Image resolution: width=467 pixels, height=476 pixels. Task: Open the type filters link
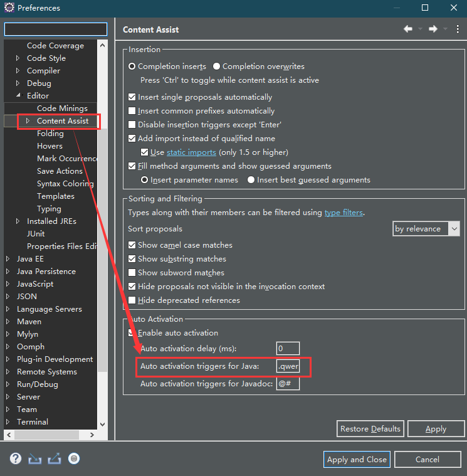[344, 213]
